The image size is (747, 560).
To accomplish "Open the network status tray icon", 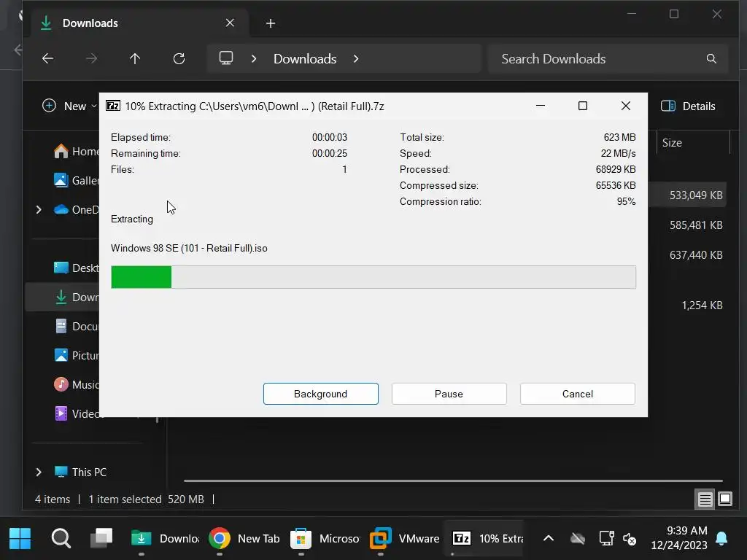I will click(x=606, y=539).
